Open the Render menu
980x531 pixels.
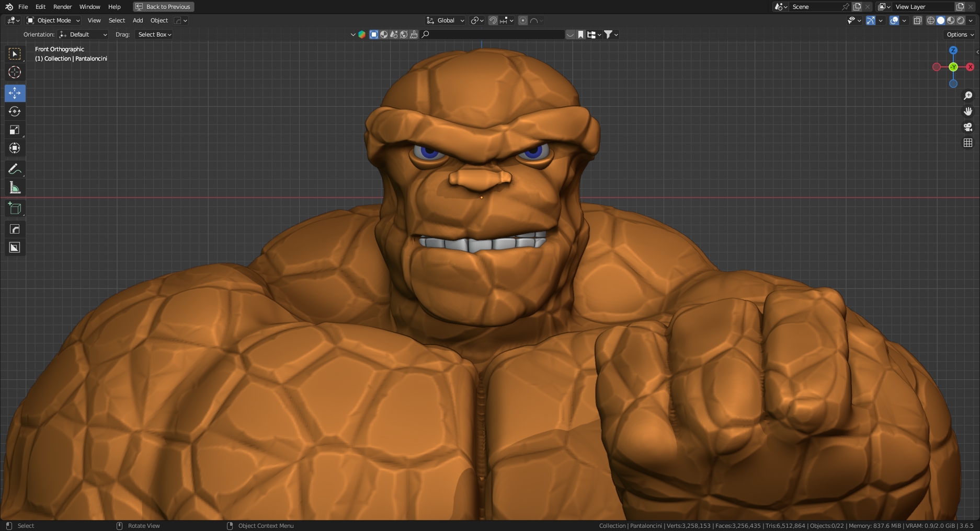(62, 7)
